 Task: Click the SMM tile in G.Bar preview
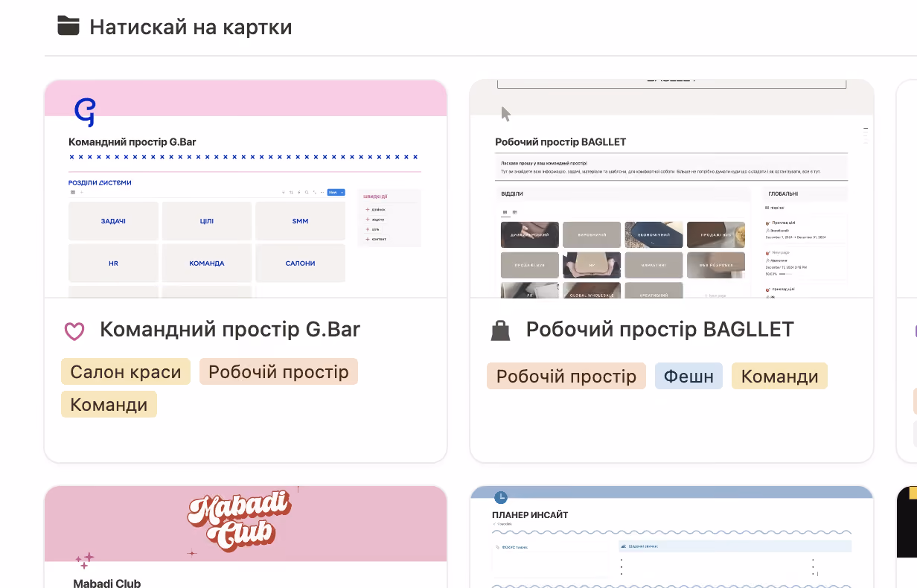(x=300, y=221)
